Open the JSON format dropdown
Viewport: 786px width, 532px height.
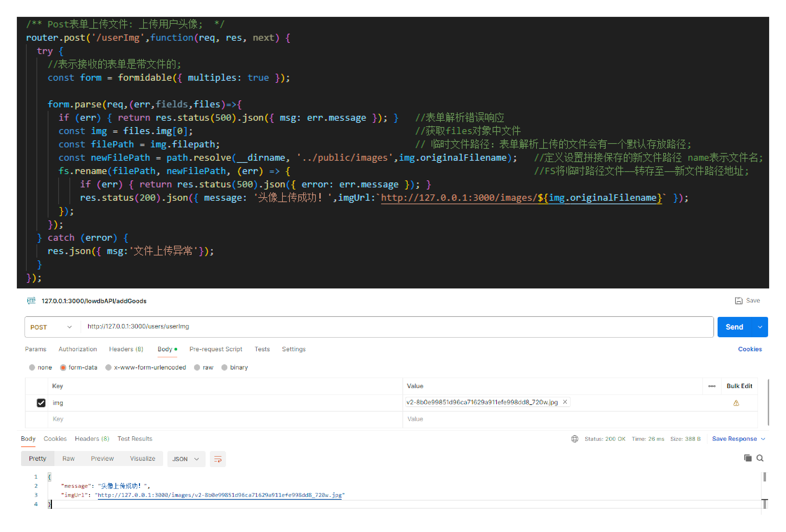[x=186, y=459]
